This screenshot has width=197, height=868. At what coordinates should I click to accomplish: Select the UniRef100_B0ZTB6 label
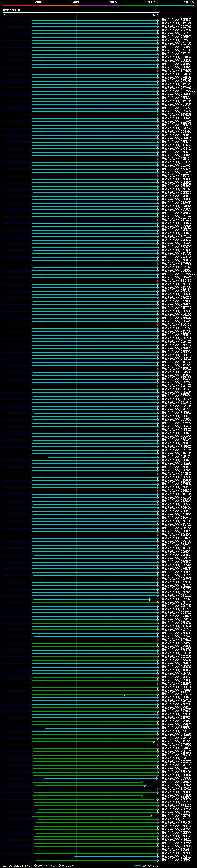coord(176,43)
